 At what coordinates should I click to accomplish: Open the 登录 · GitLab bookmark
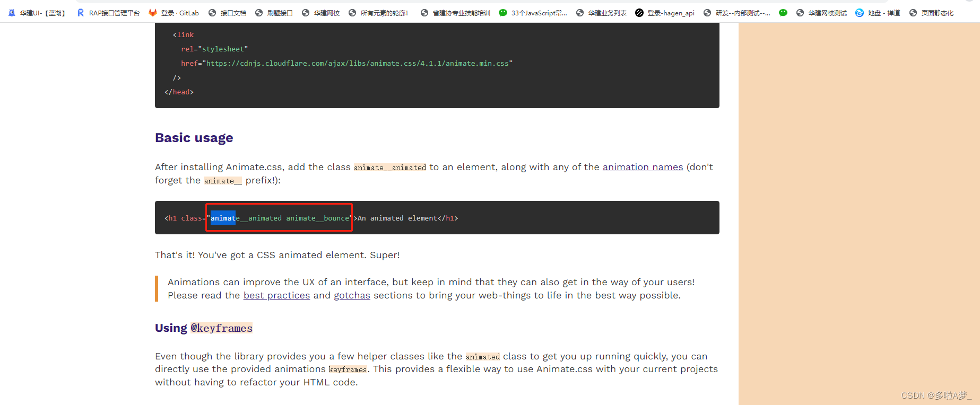click(174, 13)
